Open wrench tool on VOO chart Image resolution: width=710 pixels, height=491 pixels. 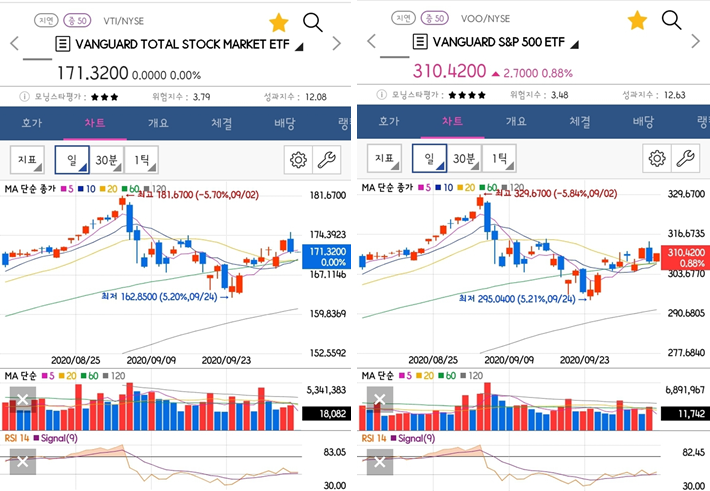tap(685, 158)
